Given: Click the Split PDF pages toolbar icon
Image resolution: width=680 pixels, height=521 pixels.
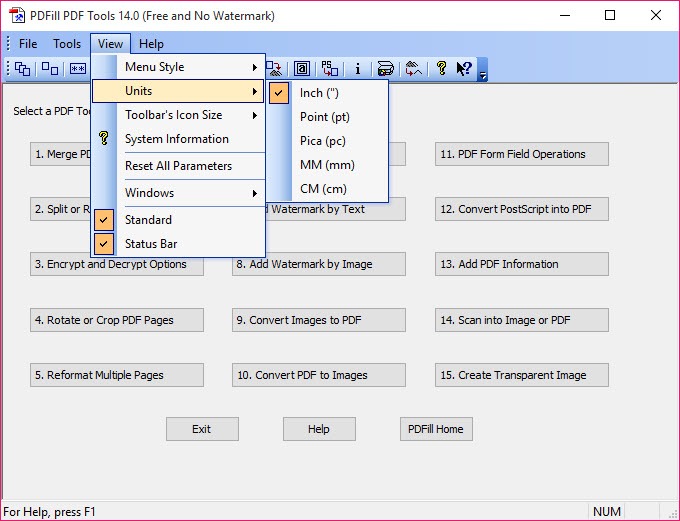Looking at the screenshot, I should [x=50, y=69].
